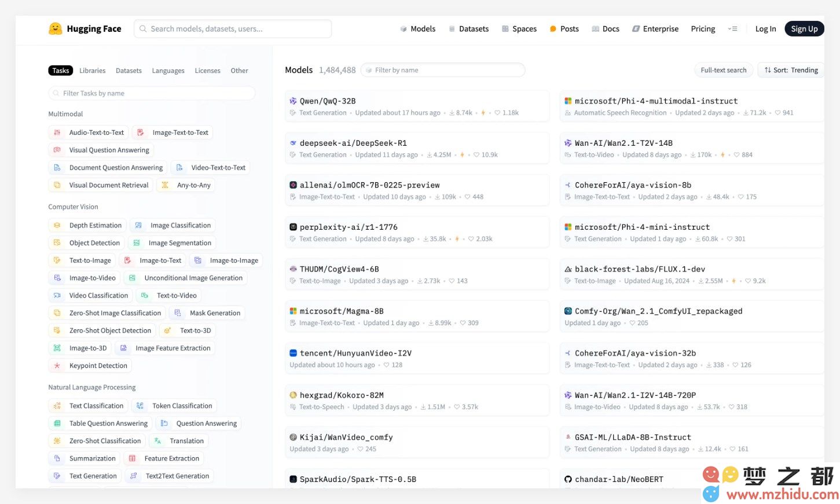The height and width of the screenshot is (504, 840).
Task: Click the Text-to-Image task icon
Action: (x=57, y=260)
